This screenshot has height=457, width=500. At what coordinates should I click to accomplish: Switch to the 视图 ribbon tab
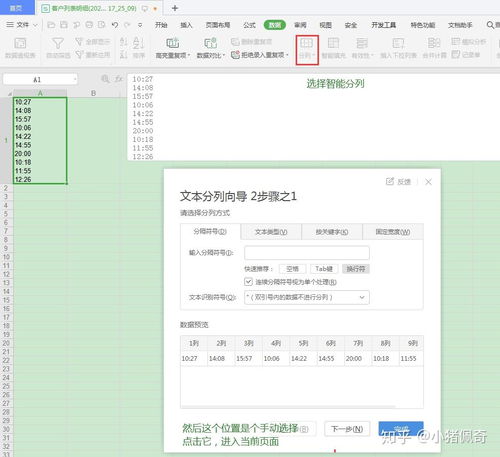(x=326, y=25)
